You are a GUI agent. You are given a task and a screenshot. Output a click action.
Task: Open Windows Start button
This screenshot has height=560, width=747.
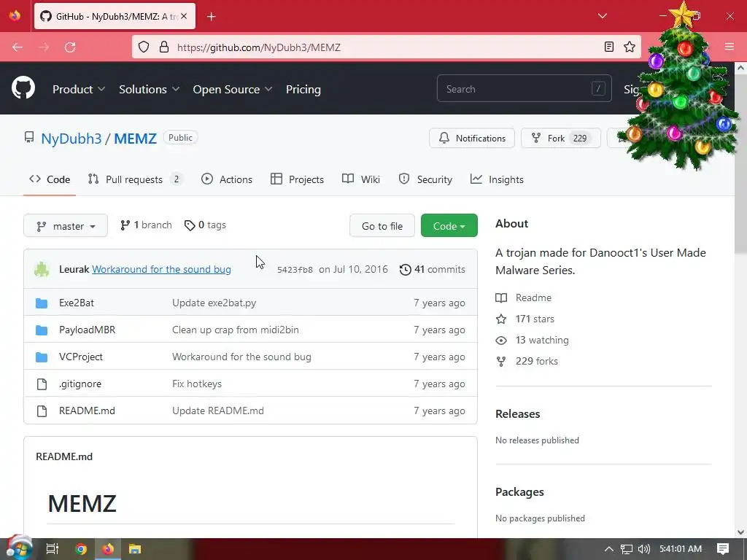coord(19,548)
